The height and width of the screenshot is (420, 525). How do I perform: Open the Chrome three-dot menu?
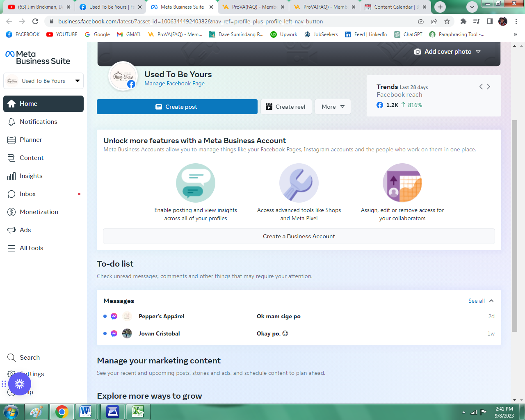pyautogui.click(x=516, y=21)
